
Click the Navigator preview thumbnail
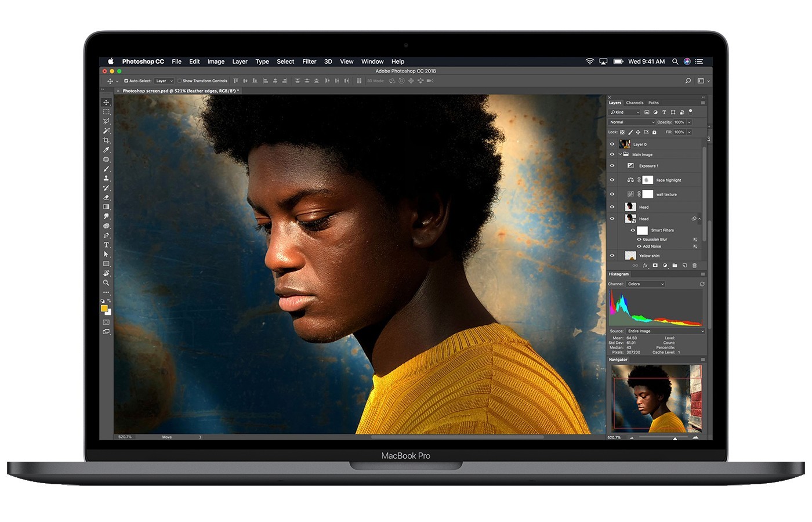pos(655,397)
